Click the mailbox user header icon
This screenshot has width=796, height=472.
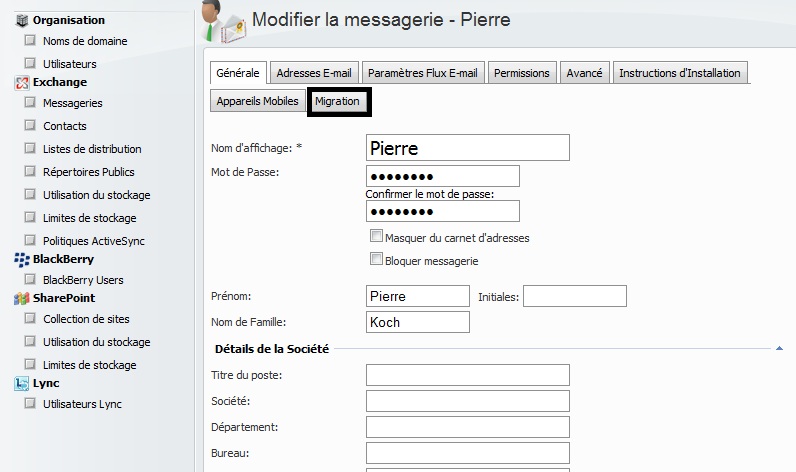point(222,22)
